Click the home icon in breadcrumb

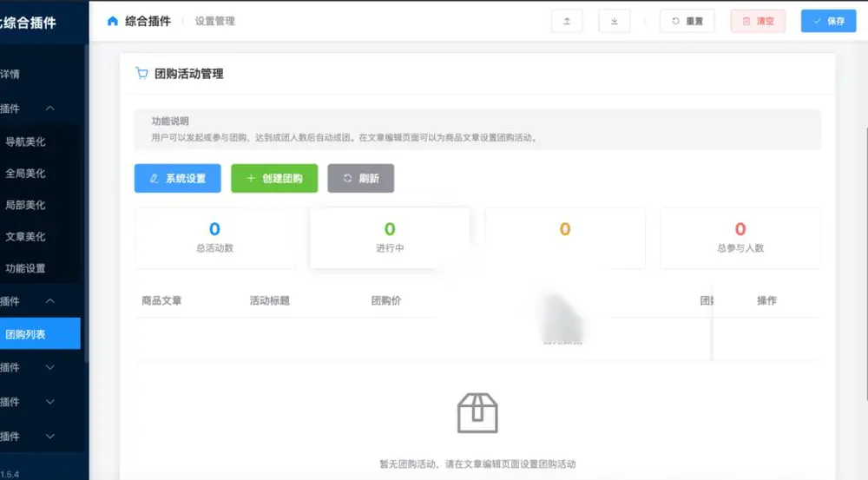point(112,21)
